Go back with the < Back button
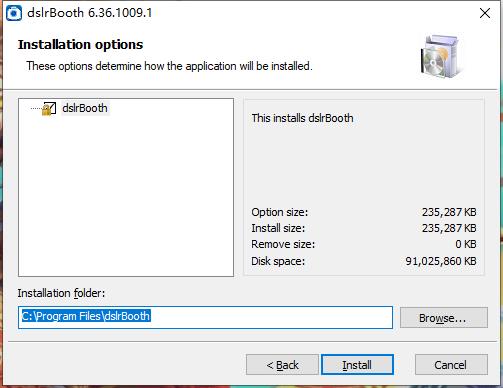 click(x=282, y=365)
